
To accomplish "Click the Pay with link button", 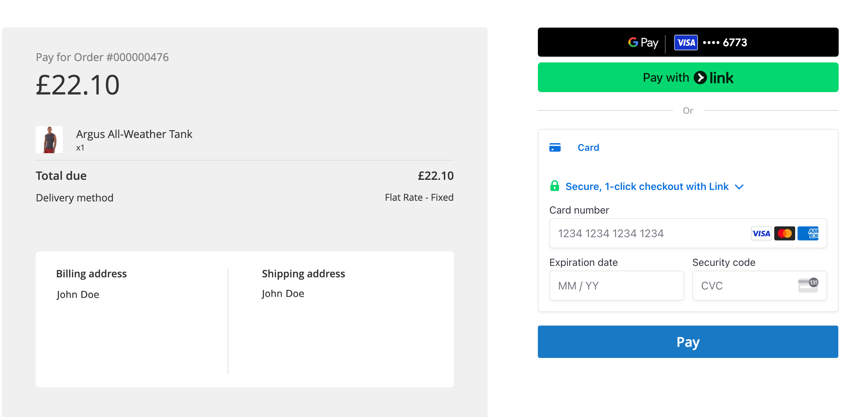I will click(x=688, y=78).
